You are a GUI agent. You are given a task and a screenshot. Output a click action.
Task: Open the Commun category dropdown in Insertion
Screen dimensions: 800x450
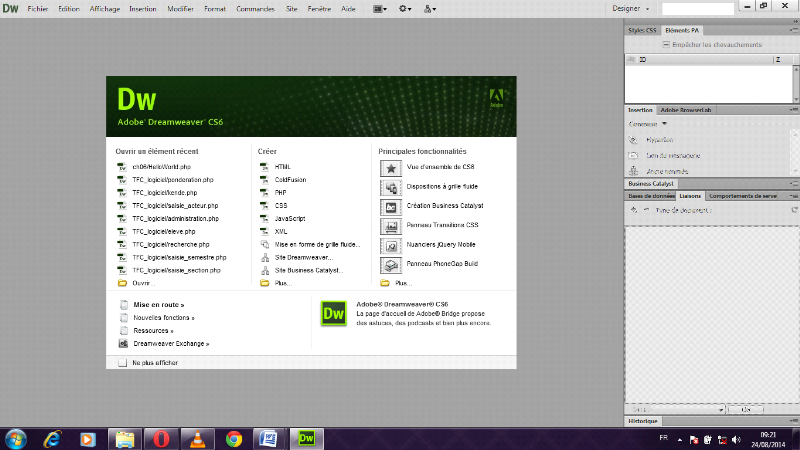(663, 123)
